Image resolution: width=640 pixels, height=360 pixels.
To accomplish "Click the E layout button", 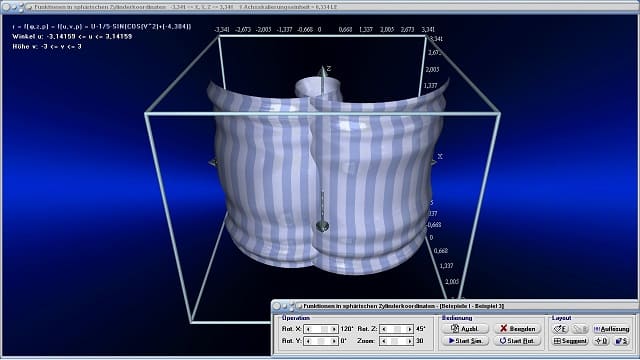I will click(560, 329).
